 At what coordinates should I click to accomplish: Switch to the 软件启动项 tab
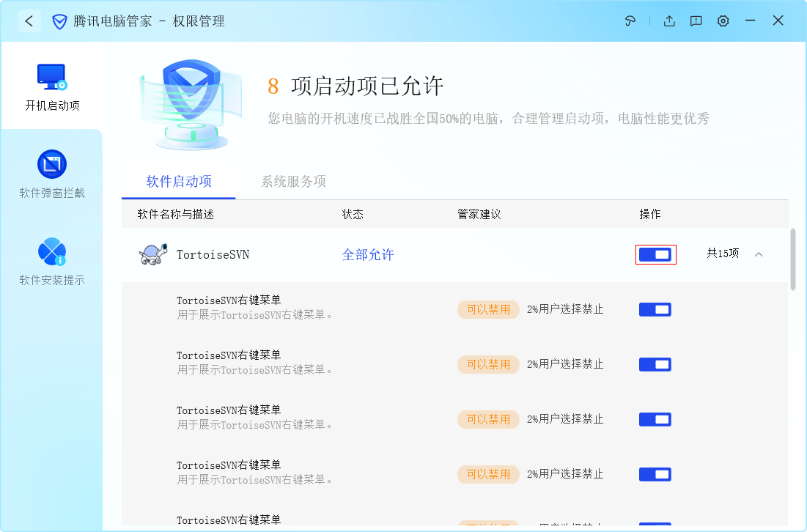click(x=179, y=182)
